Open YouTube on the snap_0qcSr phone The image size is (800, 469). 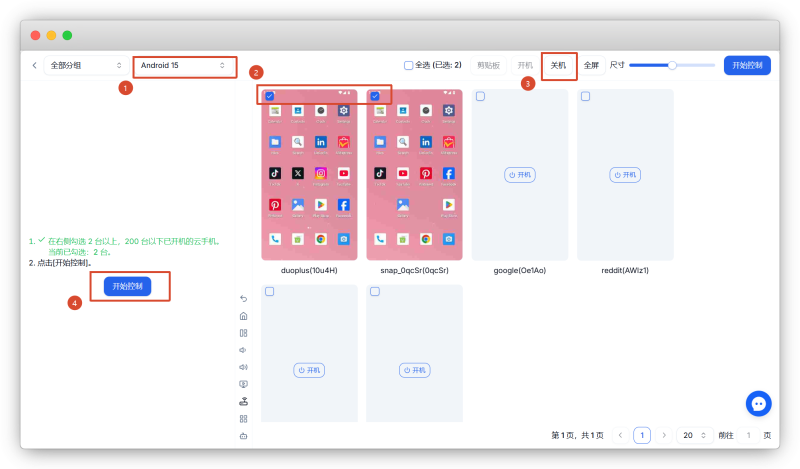403,174
